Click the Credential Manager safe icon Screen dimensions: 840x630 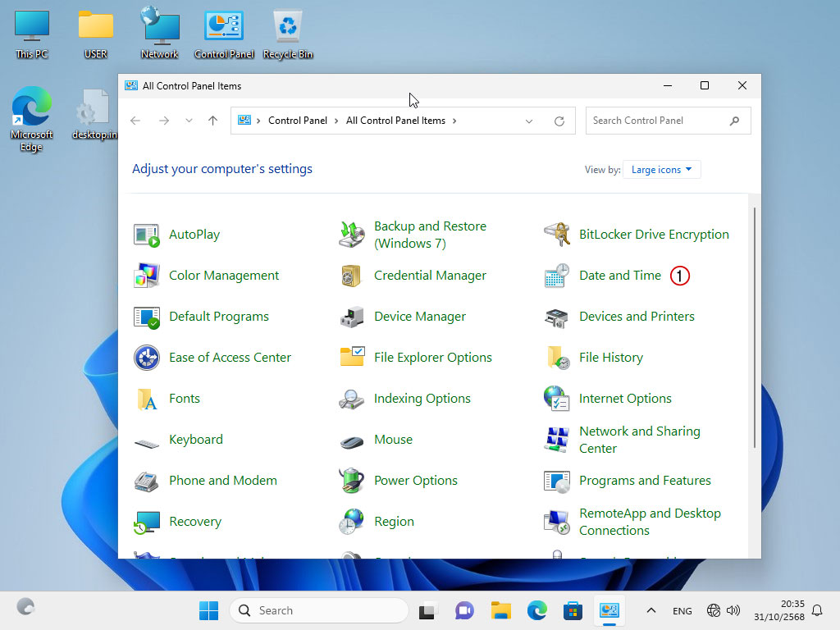[x=351, y=276]
